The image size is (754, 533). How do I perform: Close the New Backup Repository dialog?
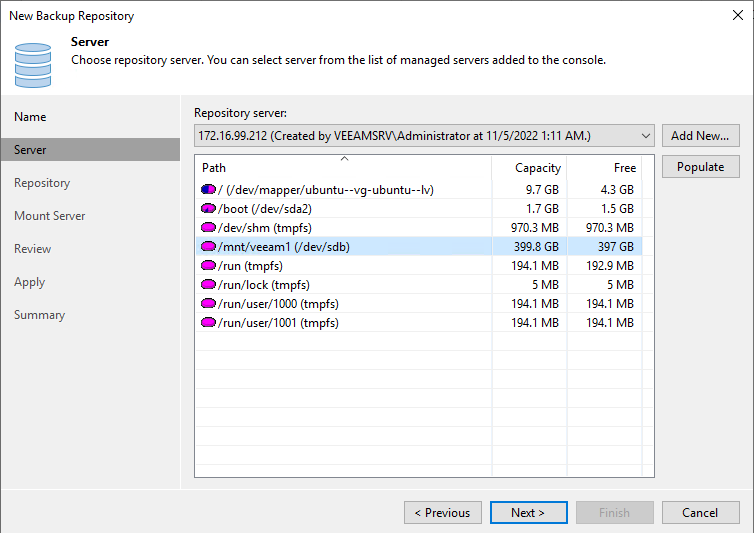click(737, 15)
